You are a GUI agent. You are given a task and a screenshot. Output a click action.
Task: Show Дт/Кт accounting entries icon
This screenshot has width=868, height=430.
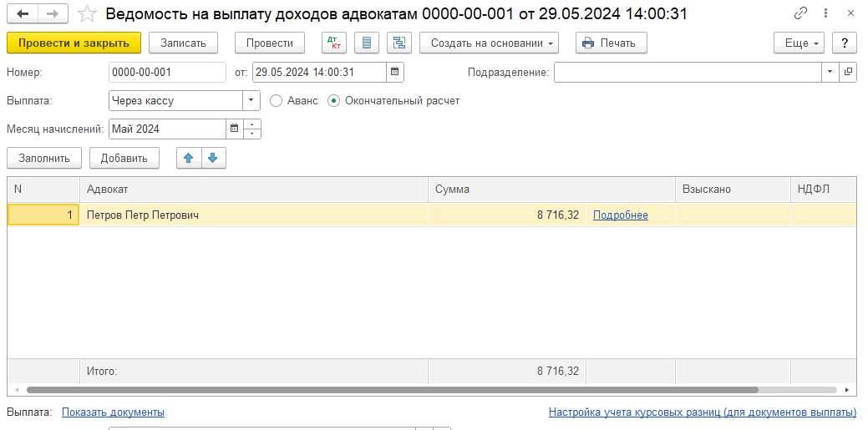click(334, 43)
